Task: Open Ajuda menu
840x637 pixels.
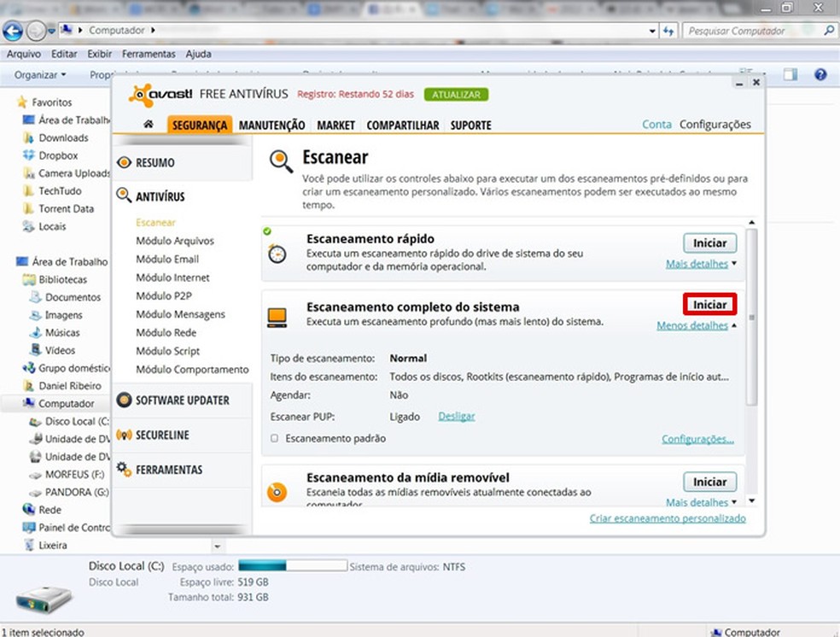Action: pos(198,54)
